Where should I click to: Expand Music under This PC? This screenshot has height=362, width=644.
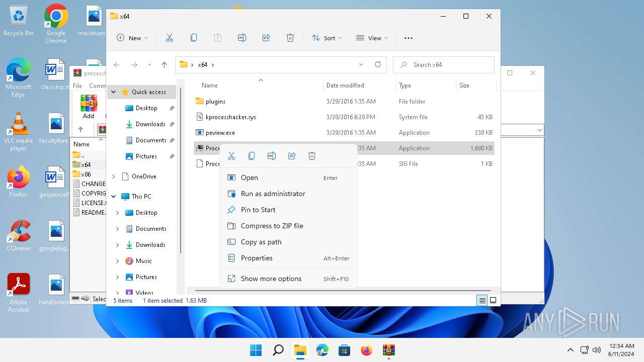(118, 261)
